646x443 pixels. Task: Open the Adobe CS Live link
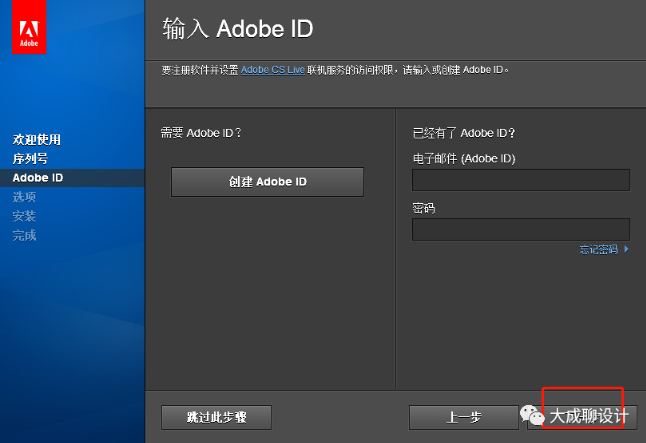click(x=272, y=70)
